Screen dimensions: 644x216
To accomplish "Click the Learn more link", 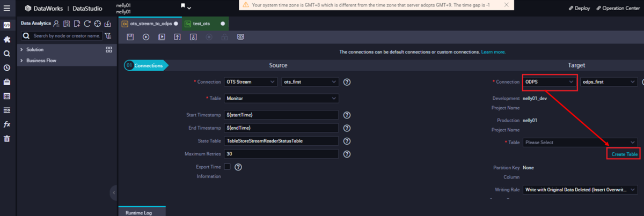I will [493, 52].
